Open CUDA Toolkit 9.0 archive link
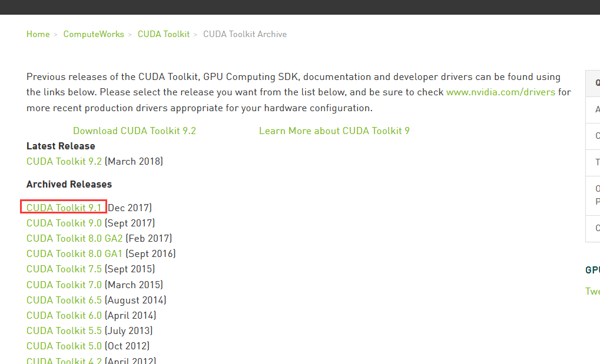600x364 pixels. [64, 223]
